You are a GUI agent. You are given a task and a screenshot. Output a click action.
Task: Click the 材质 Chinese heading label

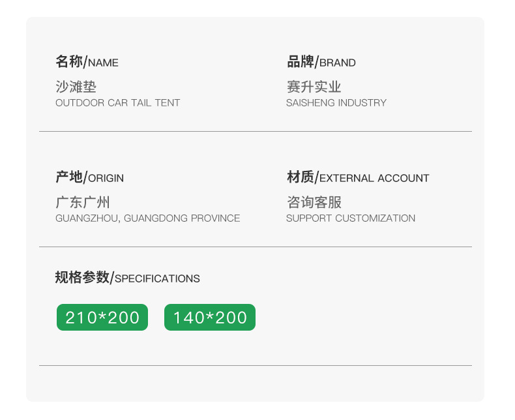[x=300, y=177]
